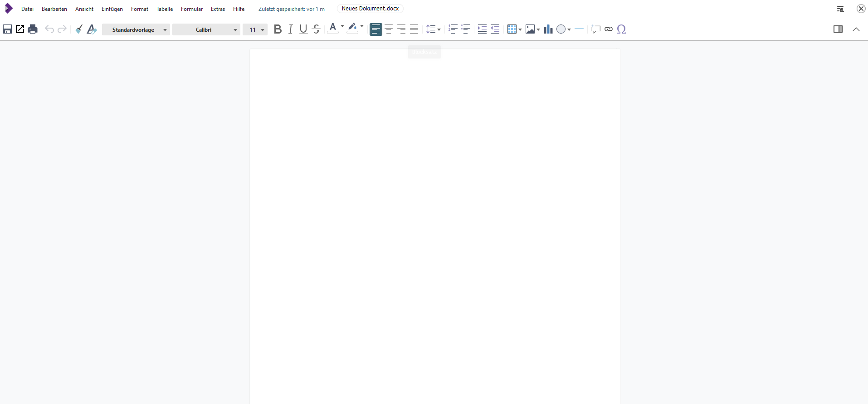Click the purple application logo

[8, 9]
